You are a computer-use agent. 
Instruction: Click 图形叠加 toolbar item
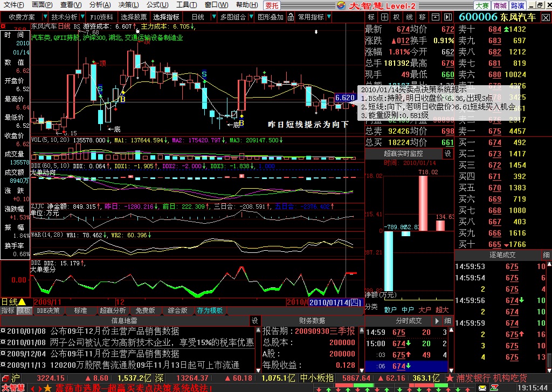(271, 17)
